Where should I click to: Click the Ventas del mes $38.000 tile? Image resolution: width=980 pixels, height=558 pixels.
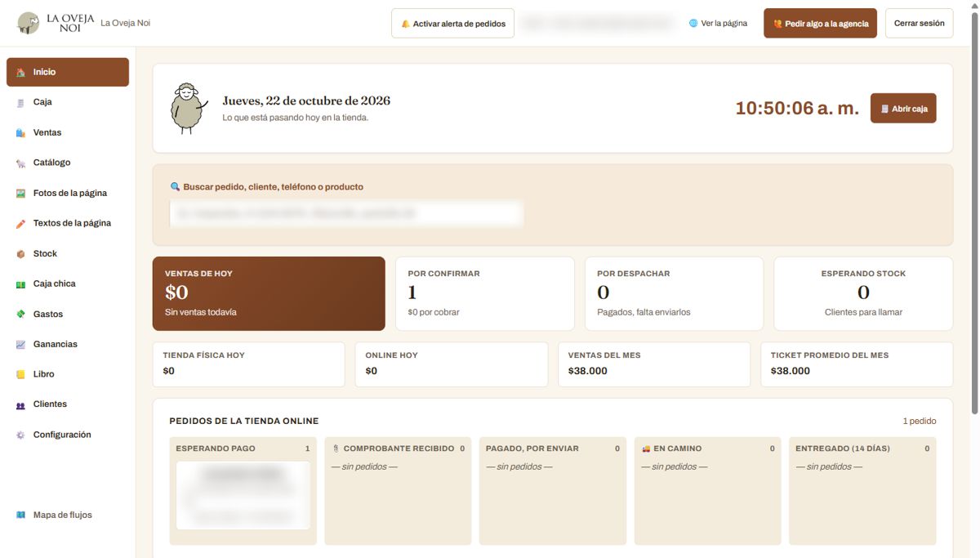click(x=653, y=364)
